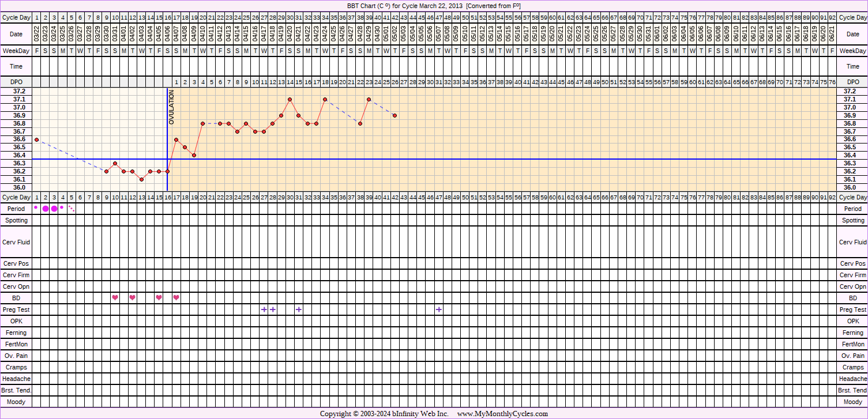Click the light period dots on cycle day 5
Screen dimensions: 868x419
coord(72,209)
